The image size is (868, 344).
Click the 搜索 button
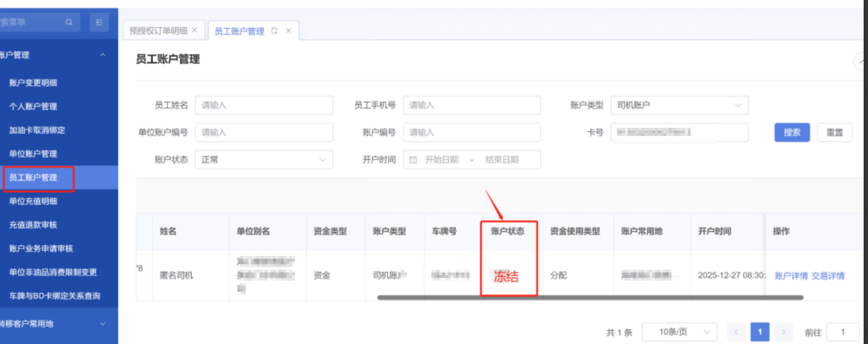click(x=792, y=133)
